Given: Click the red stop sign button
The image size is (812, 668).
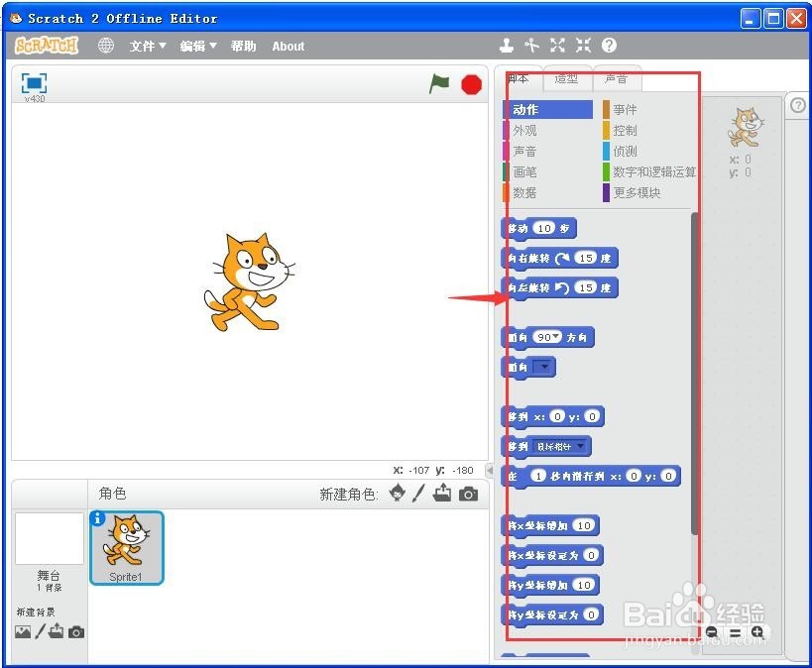Looking at the screenshot, I should (x=471, y=84).
